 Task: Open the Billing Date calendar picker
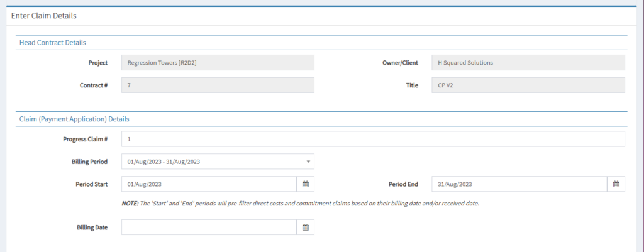click(x=305, y=227)
